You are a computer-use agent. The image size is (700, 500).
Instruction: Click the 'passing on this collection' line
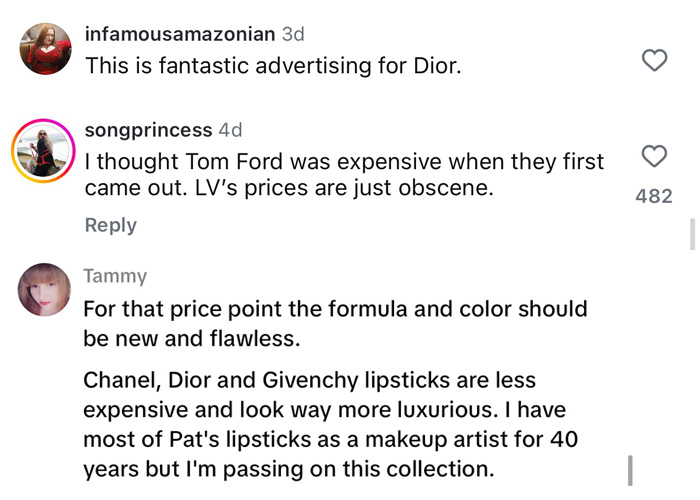point(288,468)
